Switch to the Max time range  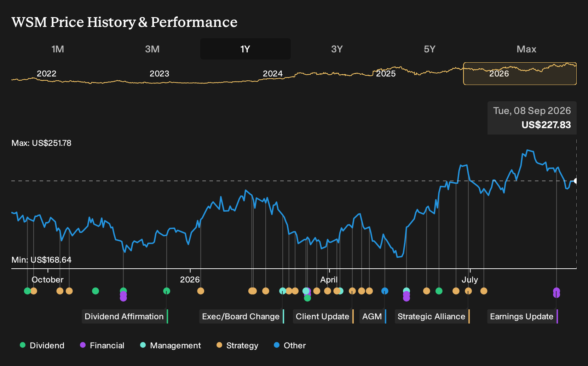point(526,49)
